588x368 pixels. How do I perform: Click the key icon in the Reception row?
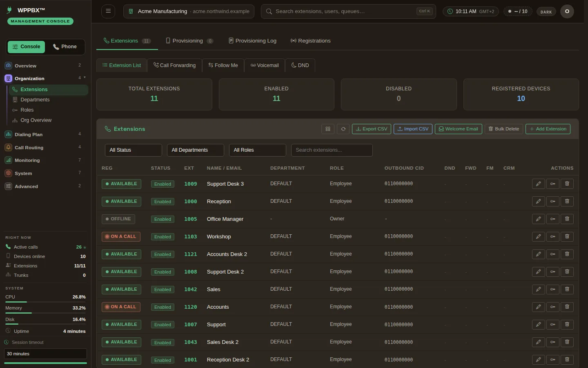553,202
